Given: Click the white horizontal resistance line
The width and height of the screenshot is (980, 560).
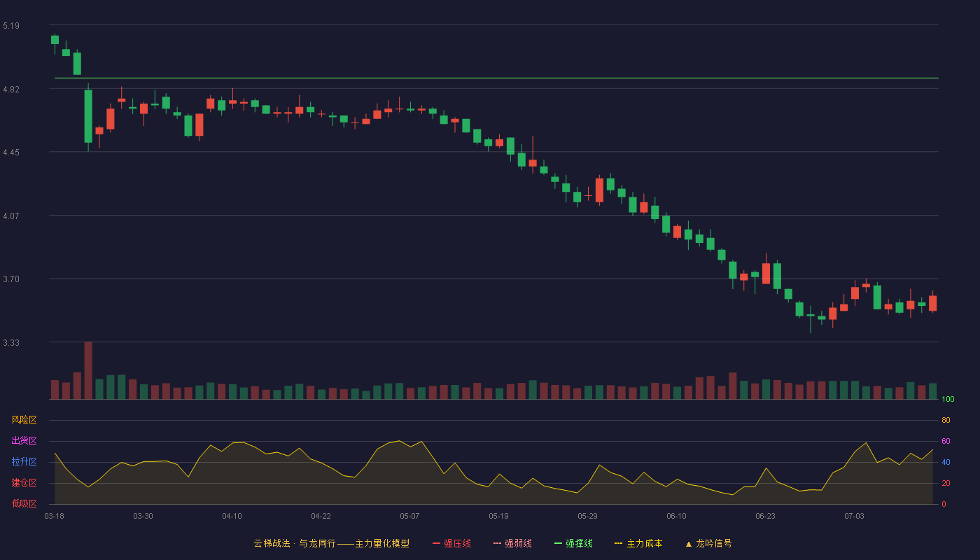Looking at the screenshot, I should click(496, 78).
